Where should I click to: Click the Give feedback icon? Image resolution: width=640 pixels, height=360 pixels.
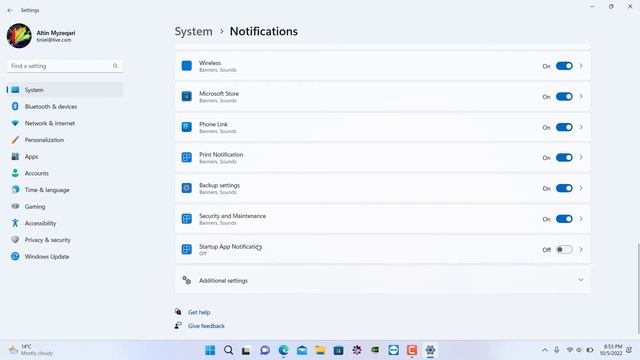tap(178, 325)
